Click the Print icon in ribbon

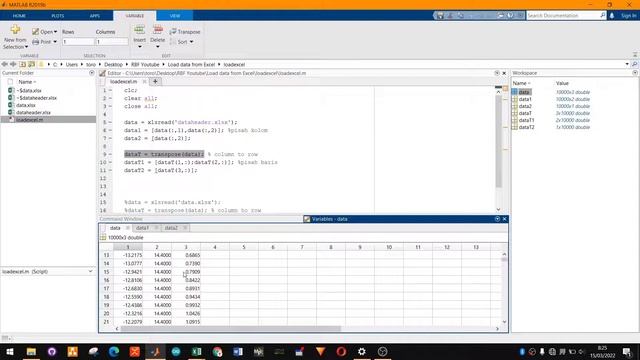click(36, 42)
